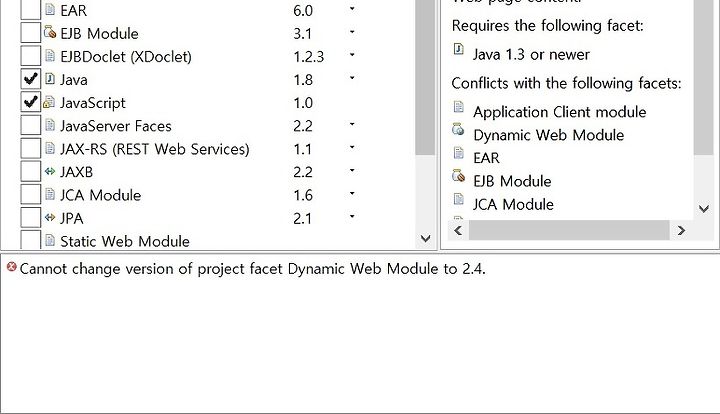Click 'Requires the following facet:' heading
Image resolution: width=720 pixels, height=414 pixels.
pyautogui.click(x=548, y=26)
